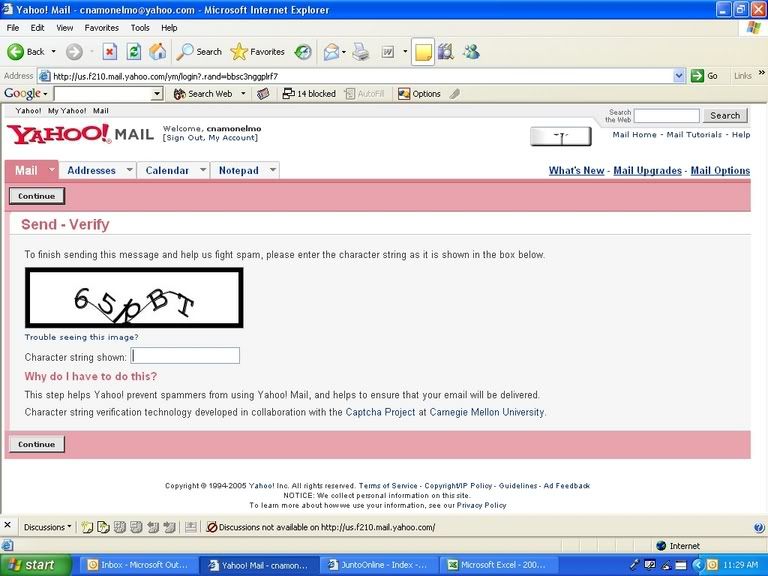This screenshot has width=768, height=576.
Task: Go to the Home page icon
Action: (x=158, y=51)
